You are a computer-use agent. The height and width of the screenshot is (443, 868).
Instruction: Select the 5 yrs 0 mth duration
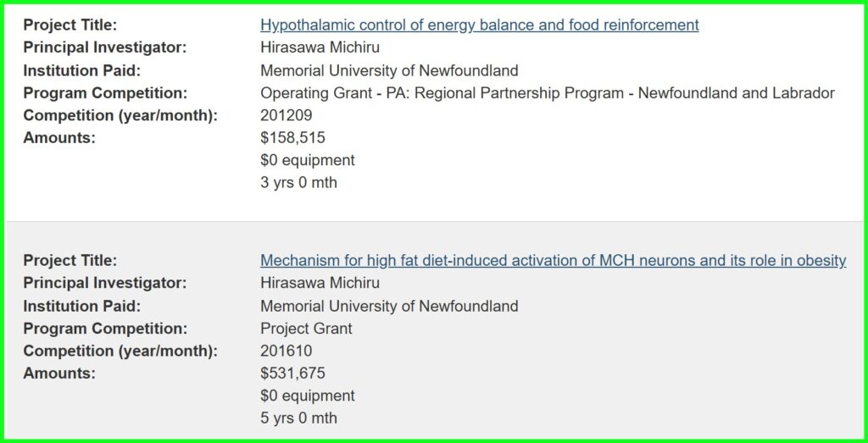(x=298, y=418)
